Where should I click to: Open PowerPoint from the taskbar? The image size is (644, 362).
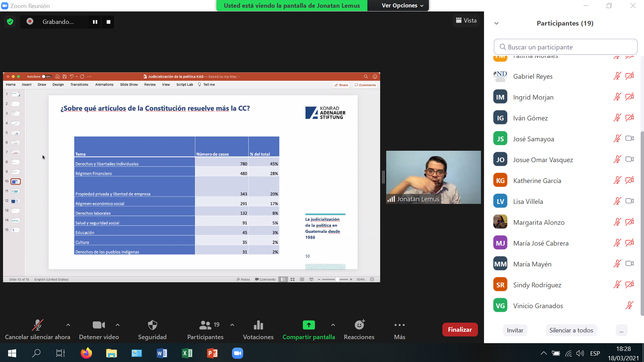point(212,353)
